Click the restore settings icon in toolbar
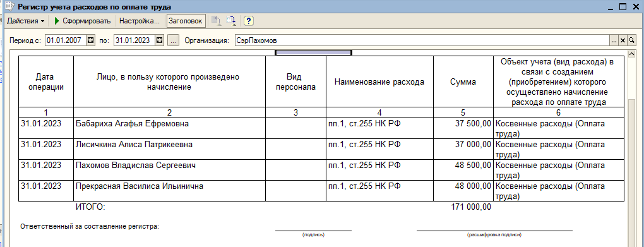The image size is (644, 247). tap(215, 21)
